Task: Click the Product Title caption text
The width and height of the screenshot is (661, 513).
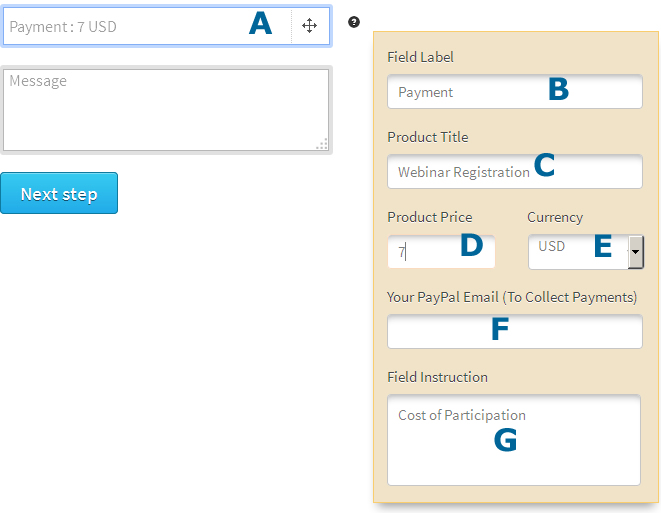Action: pos(427,137)
